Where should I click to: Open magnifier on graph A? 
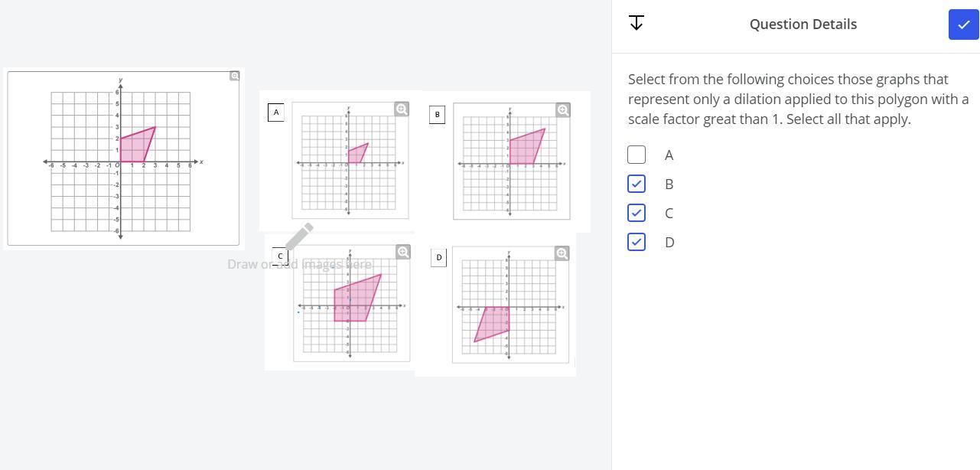[x=402, y=109]
